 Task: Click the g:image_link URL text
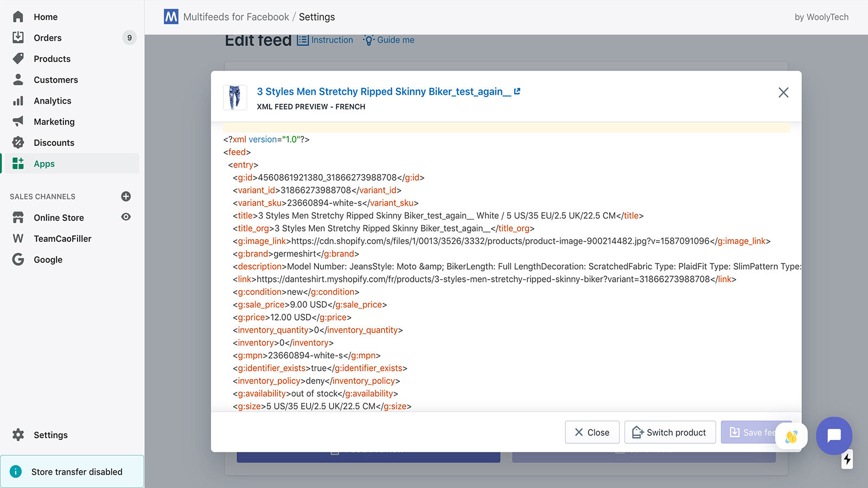(501, 241)
